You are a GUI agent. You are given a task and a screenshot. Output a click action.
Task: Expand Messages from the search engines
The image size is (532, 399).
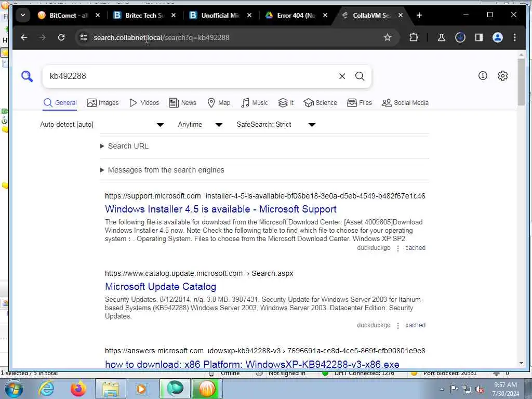[x=162, y=170]
